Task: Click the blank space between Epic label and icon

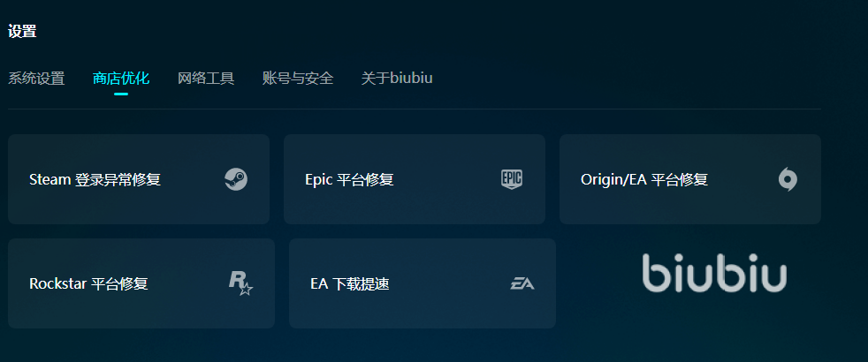Action: tap(446, 180)
